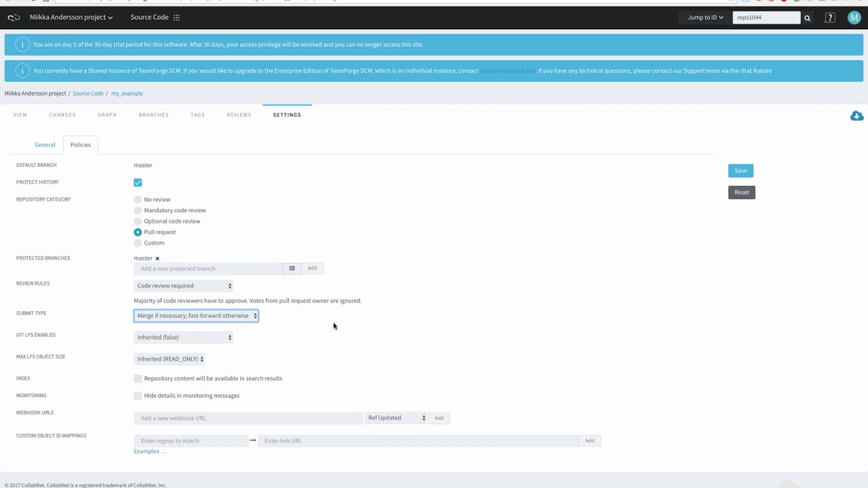Image resolution: width=868 pixels, height=488 pixels.
Task: Click Add next to protected branch field
Action: coord(312,268)
